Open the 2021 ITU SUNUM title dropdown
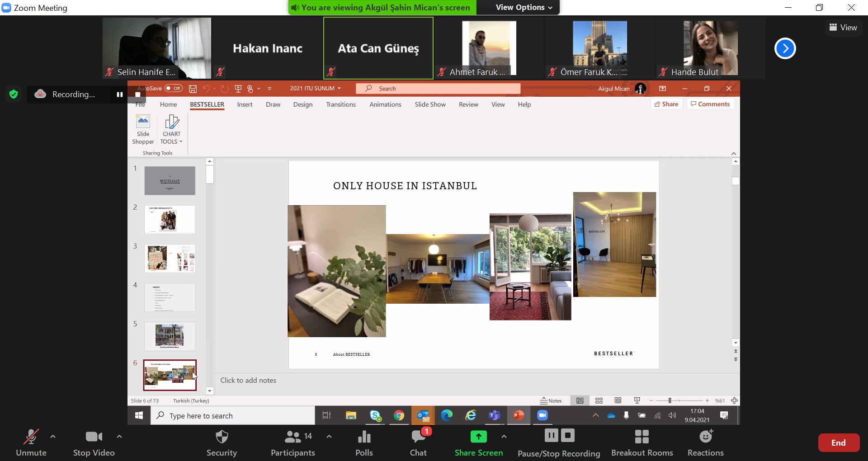 (x=316, y=89)
